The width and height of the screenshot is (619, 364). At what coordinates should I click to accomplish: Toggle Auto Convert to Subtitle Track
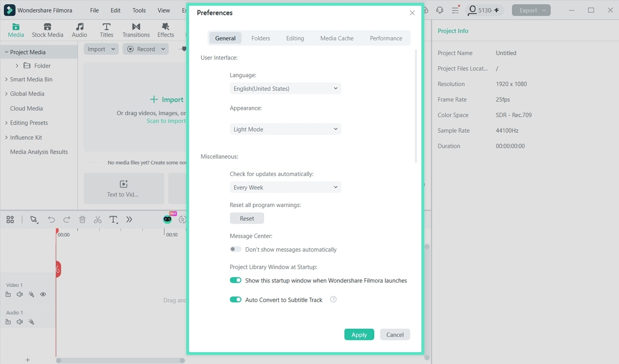[236, 300]
